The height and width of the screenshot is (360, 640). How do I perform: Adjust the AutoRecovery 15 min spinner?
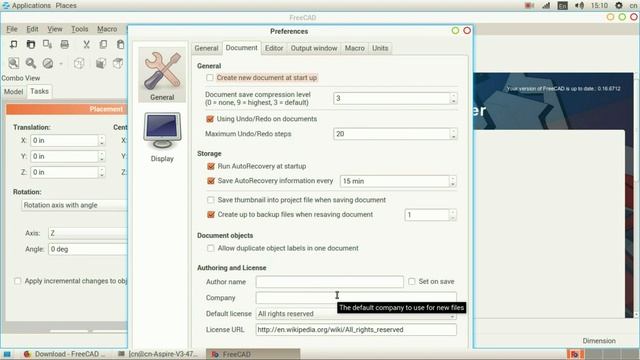[x=453, y=181]
